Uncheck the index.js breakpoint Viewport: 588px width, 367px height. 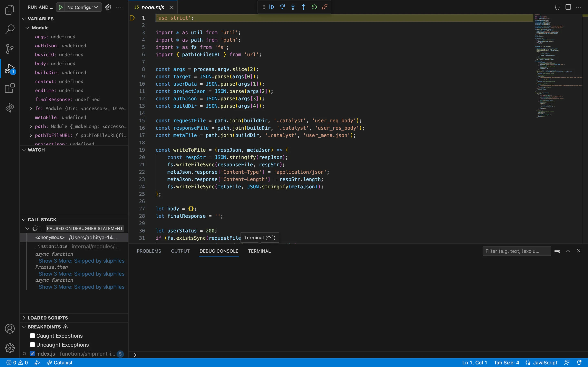32,354
